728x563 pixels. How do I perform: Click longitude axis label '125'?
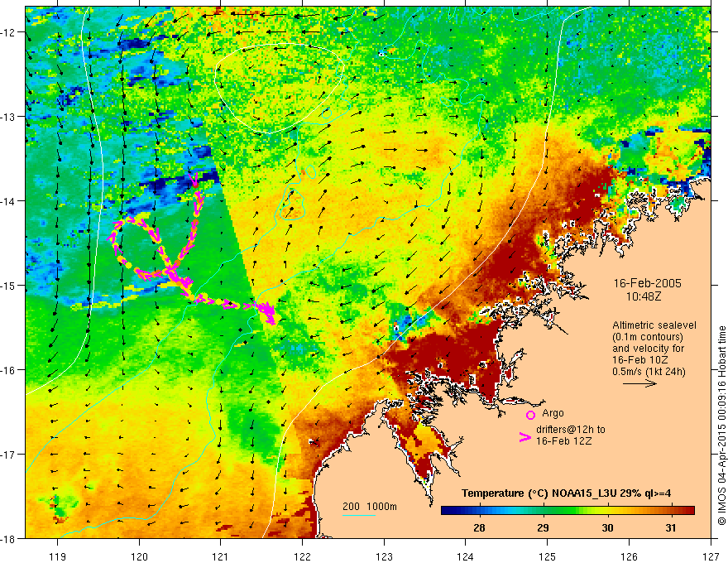[548, 556]
